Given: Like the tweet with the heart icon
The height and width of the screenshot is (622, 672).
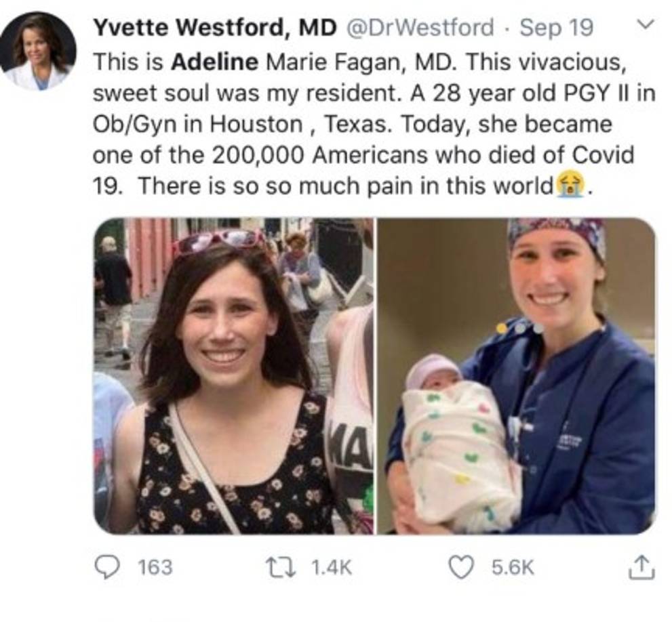Looking at the screenshot, I should click(462, 566).
